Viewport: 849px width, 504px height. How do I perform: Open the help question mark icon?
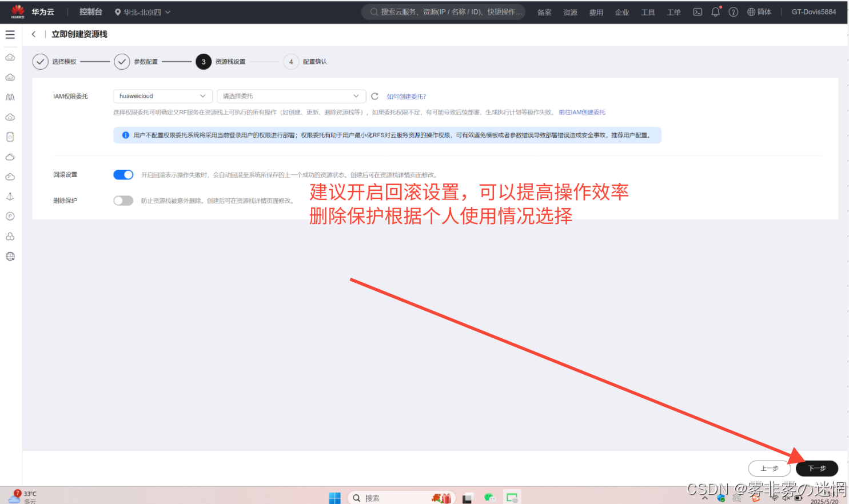734,11
